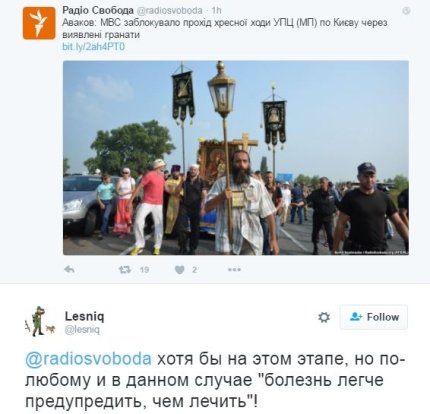Follow the bit.ly/2ah4PT0 link

point(93,47)
